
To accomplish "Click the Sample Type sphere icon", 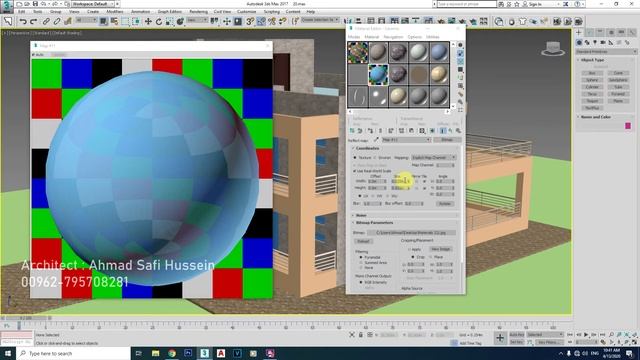I will pos(460,45).
